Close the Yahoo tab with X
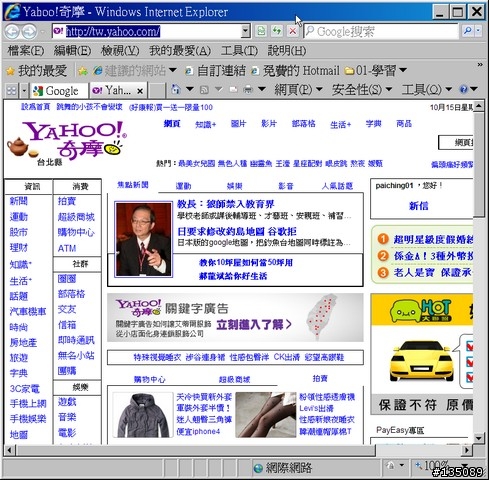Image resolution: width=489 pixels, height=480 pixels. click(x=140, y=91)
